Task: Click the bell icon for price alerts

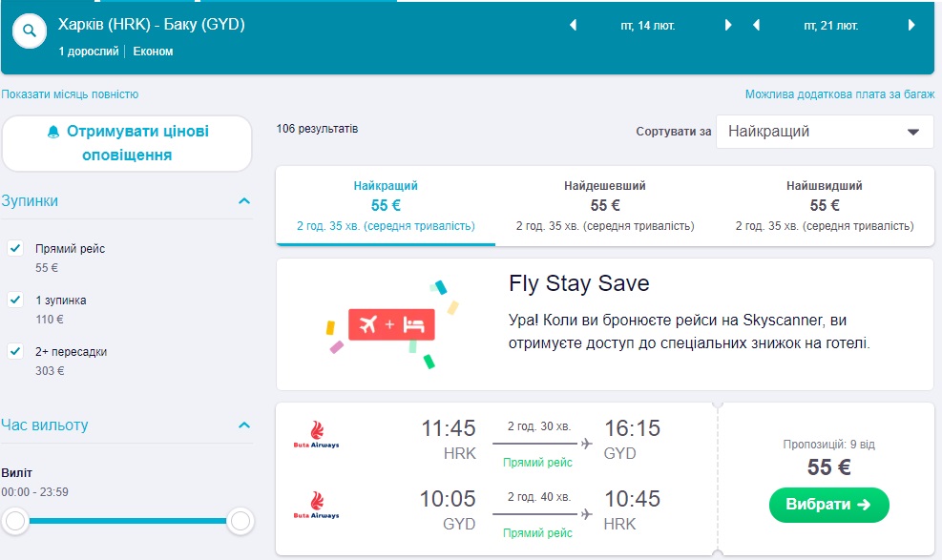Action: click(53, 132)
